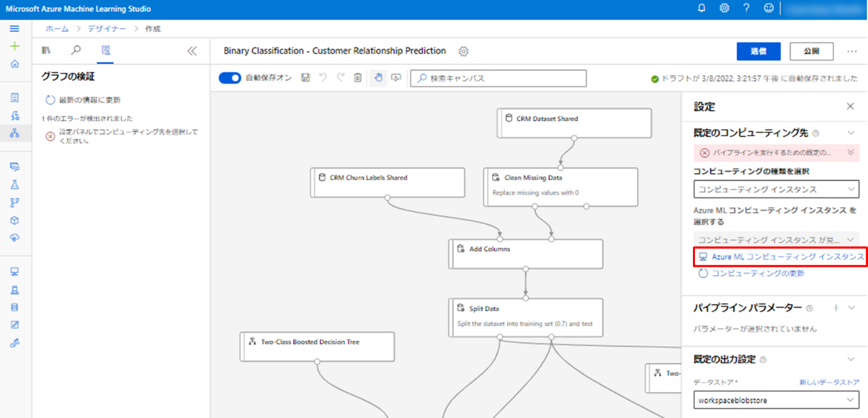The width and height of the screenshot is (868, 418).
Task: Click the redo arrow in toolbar
Action: point(340,78)
